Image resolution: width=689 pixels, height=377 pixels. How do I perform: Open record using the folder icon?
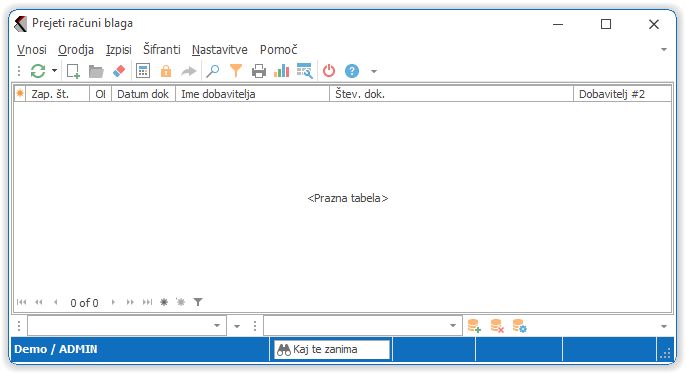click(x=96, y=71)
